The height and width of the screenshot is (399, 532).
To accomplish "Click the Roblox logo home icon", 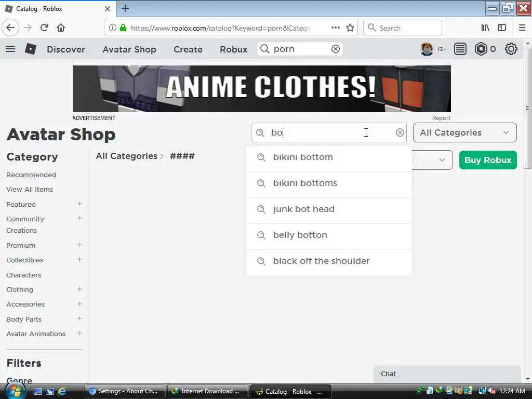I will [x=31, y=49].
